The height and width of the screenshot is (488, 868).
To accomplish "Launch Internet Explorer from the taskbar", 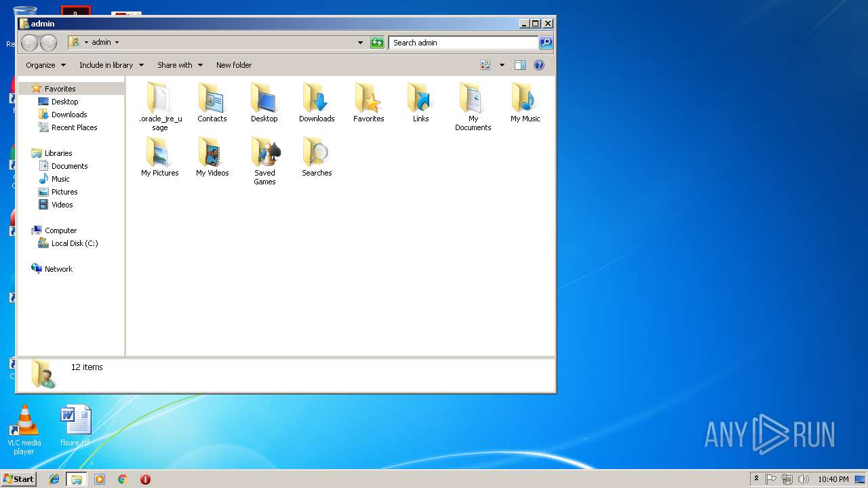I will [54, 479].
